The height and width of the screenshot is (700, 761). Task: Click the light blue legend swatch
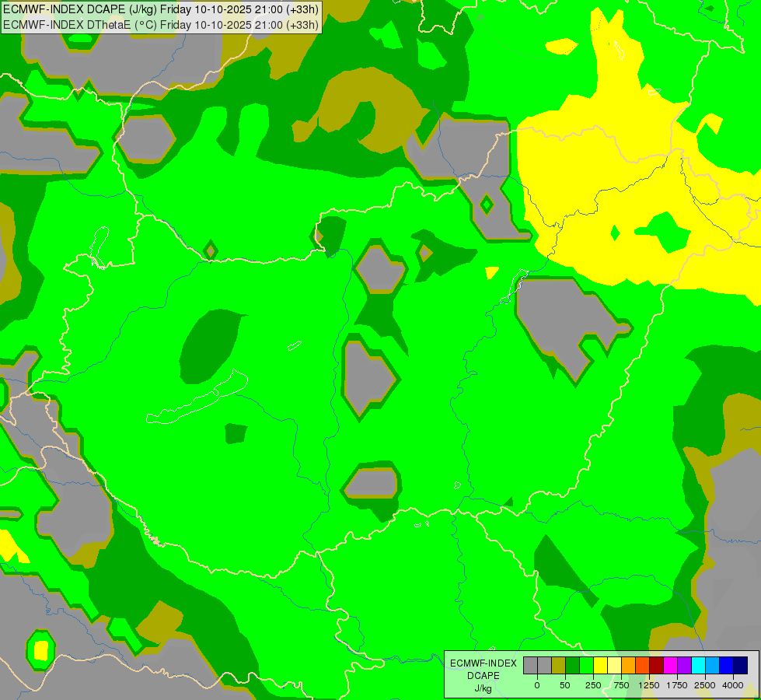click(713, 665)
